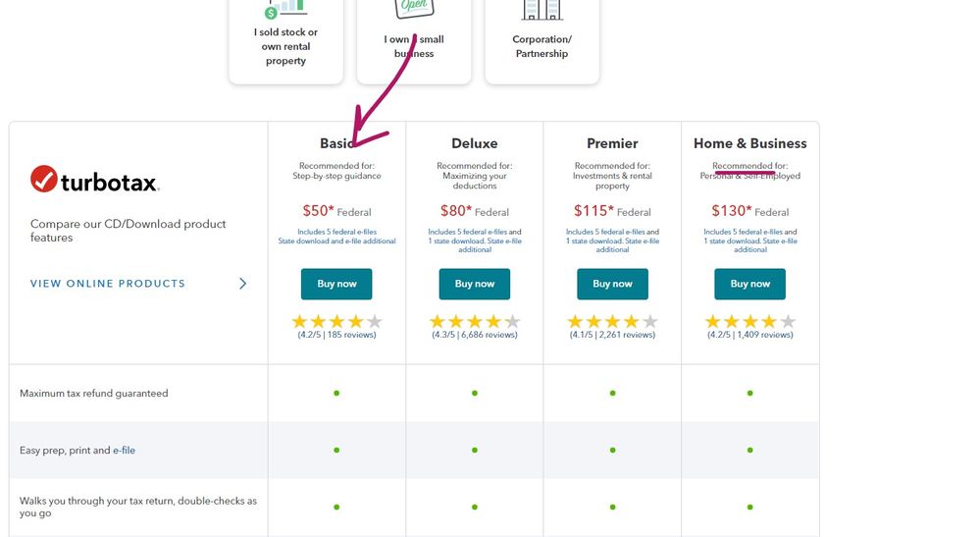Buy now the Premier edition
This screenshot has height=537, width=980.
click(612, 284)
